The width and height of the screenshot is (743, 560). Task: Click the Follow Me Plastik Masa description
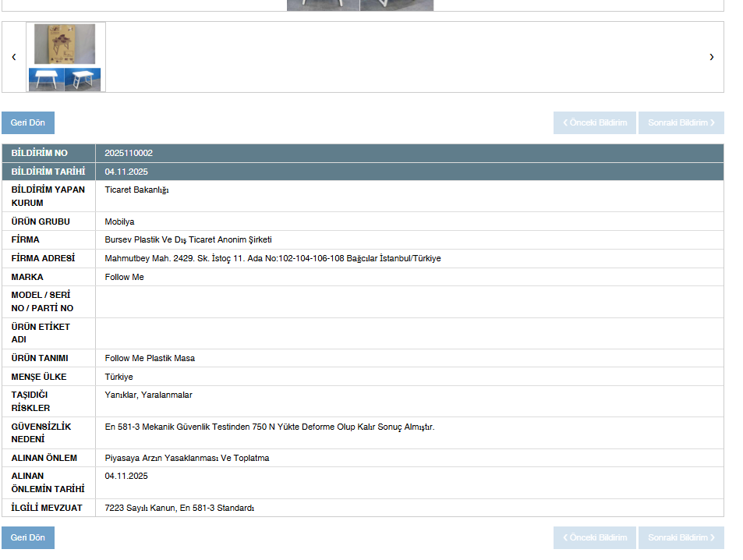pos(150,359)
